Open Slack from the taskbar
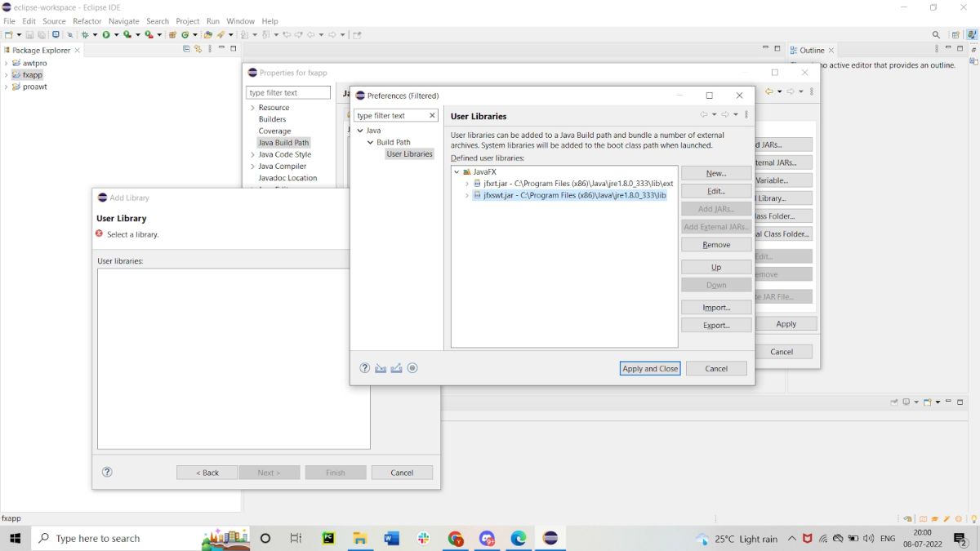Image resolution: width=980 pixels, height=551 pixels. 423,539
